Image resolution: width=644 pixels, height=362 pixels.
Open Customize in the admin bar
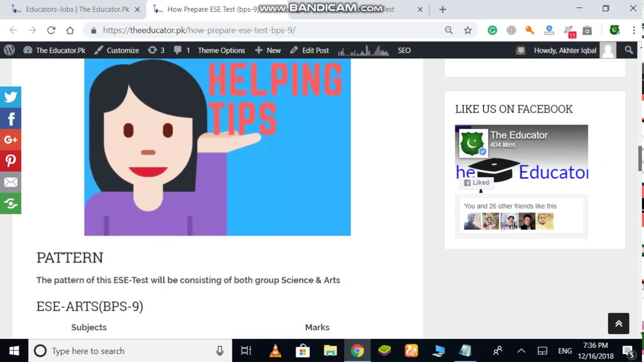click(x=116, y=50)
